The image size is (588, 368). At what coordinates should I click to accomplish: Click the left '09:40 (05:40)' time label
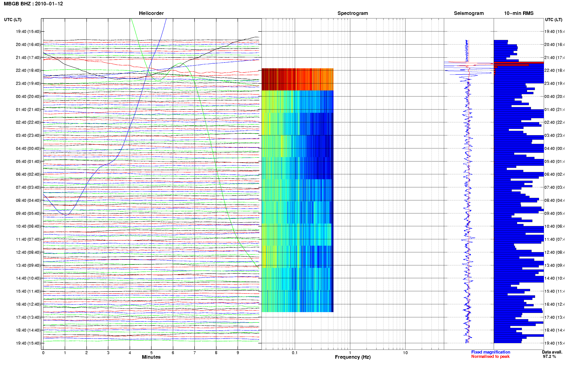click(28, 213)
